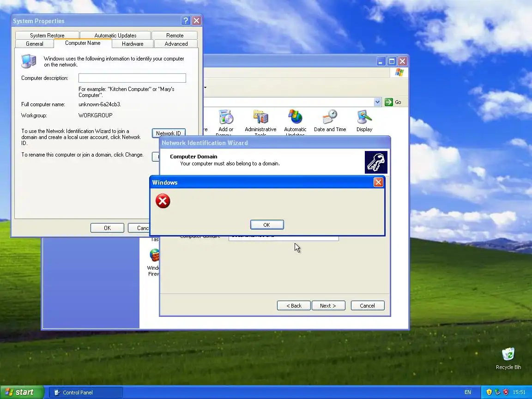Click the red error icon in the Windows dialog

[x=163, y=201]
